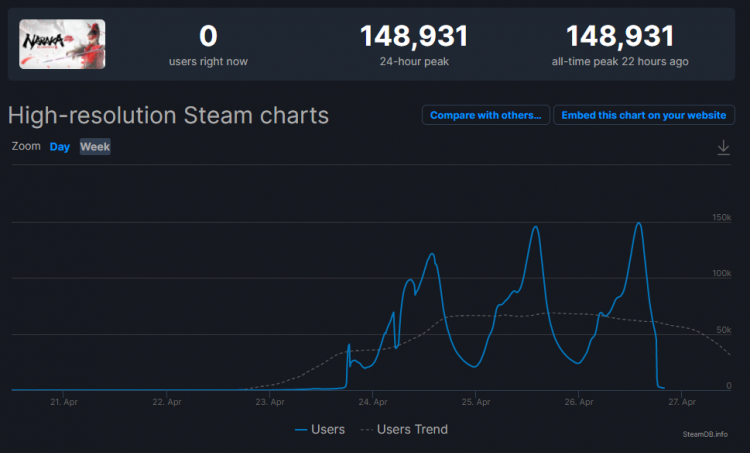The width and height of the screenshot is (750, 453).
Task: Select the 23. Apr date axis label
Action: tap(270, 402)
